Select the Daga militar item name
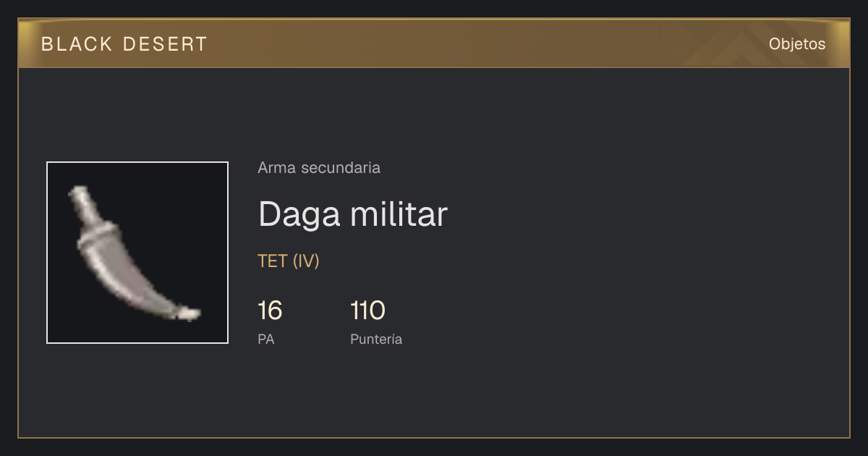The width and height of the screenshot is (868, 456). click(x=353, y=214)
